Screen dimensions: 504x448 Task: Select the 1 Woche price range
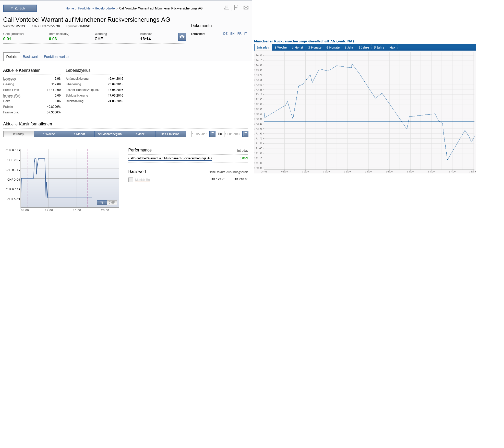coord(49,134)
